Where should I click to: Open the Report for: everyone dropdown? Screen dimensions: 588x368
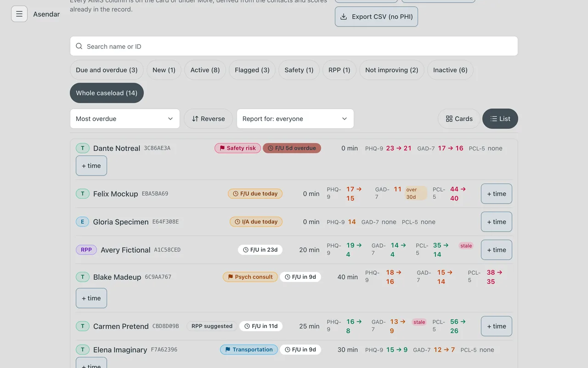tap(295, 119)
